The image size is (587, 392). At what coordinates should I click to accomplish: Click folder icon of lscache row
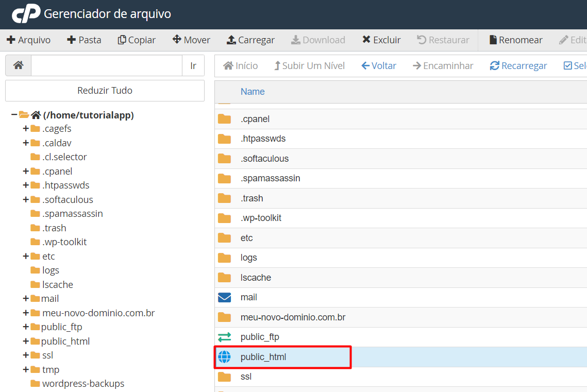224,278
